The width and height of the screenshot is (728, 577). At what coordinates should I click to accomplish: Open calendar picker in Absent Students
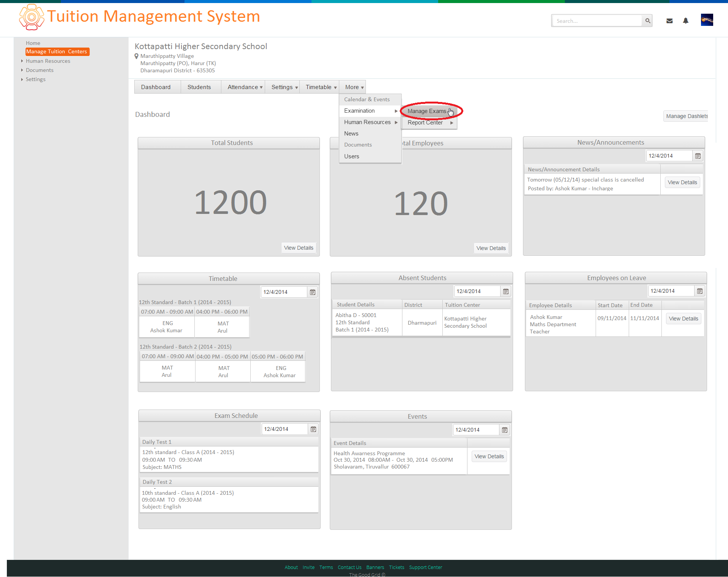(506, 291)
